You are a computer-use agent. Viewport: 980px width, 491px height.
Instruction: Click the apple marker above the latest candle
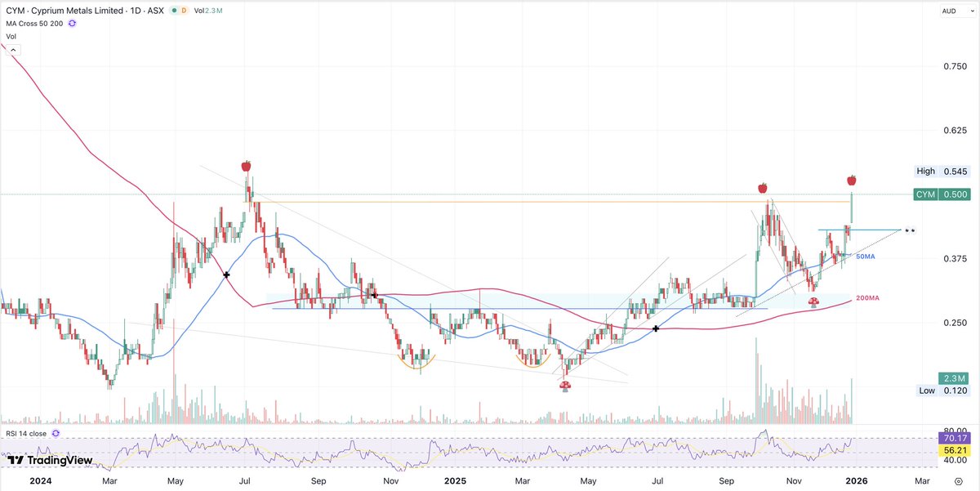point(852,180)
